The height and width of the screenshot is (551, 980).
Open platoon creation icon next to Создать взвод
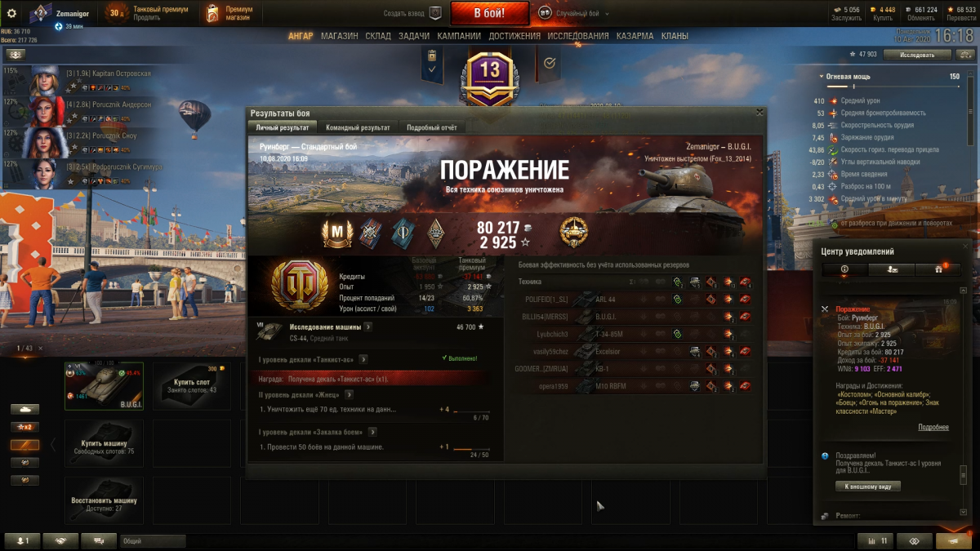(x=435, y=13)
